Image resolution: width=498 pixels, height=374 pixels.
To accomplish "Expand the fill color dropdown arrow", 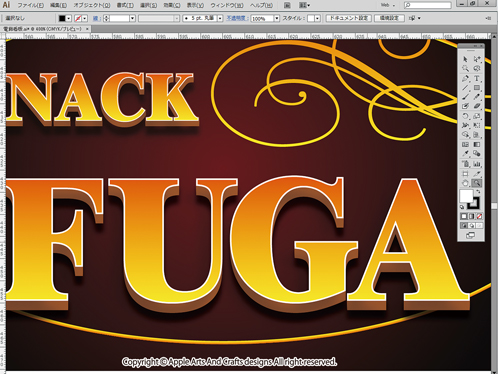I will (x=68, y=18).
